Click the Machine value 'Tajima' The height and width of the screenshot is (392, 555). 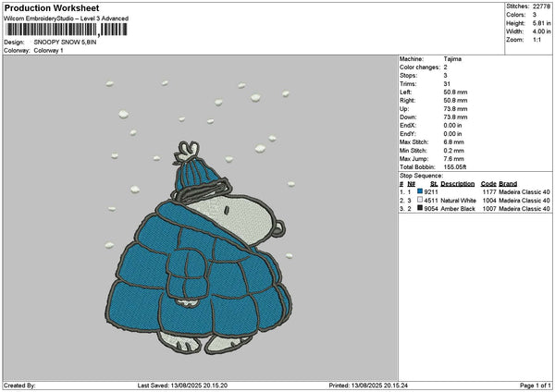pyautogui.click(x=452, y=59)
